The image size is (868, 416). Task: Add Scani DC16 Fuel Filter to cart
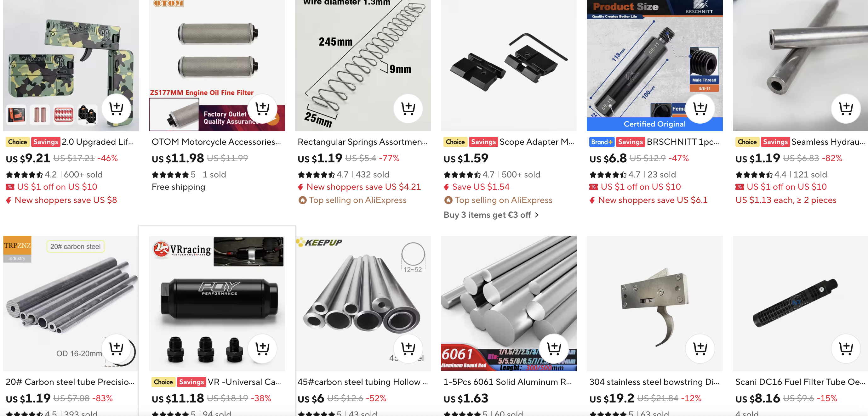click(x=846, y=348)
